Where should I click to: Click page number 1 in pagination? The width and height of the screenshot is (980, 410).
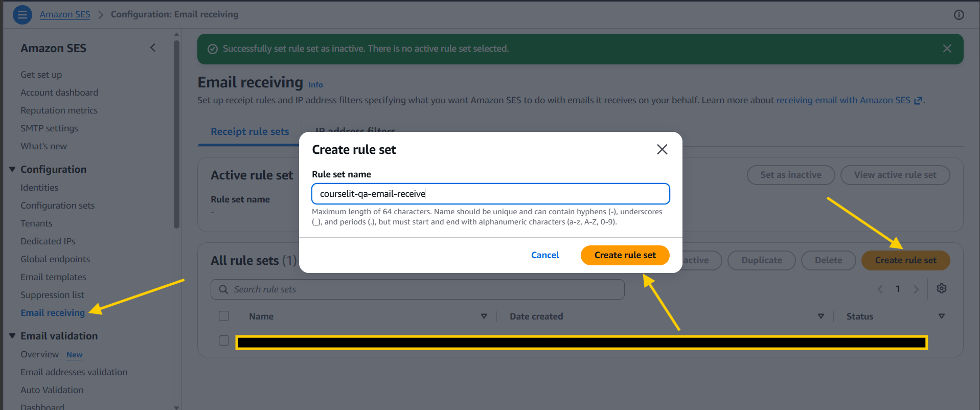click(x=898, y=289)
